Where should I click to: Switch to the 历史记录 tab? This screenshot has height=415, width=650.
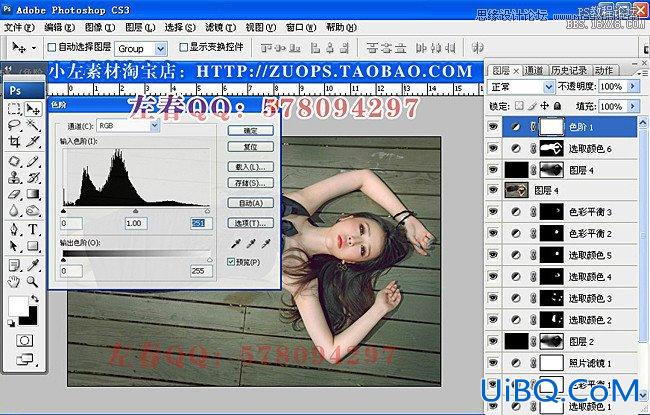pyautogui.click(x=569, y=71)
